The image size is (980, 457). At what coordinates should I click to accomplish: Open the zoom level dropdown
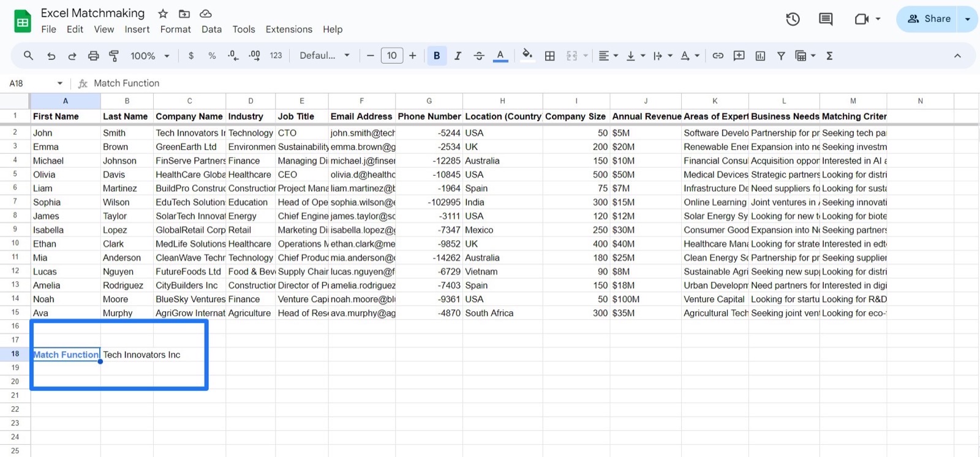click(150, 56)
